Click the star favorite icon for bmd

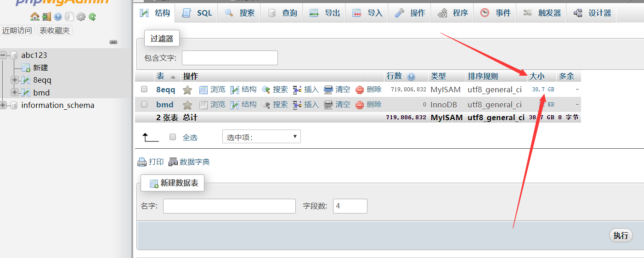coord(187,105)
